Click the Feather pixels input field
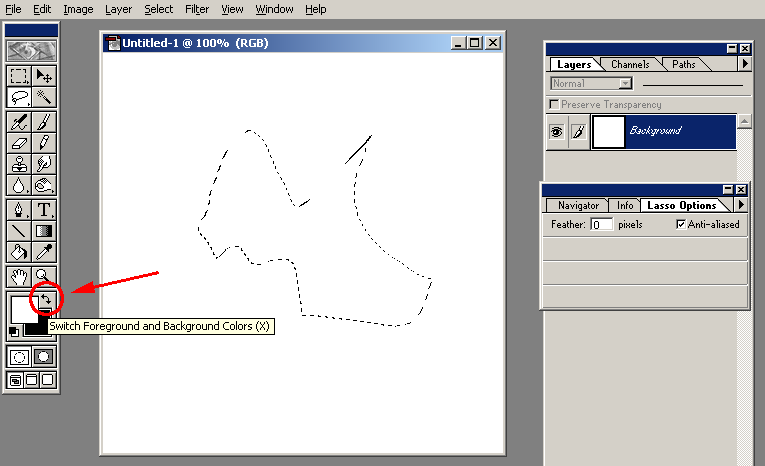Image resolution: width=765 pixels, height=466 pixels. tap(601, 224)
